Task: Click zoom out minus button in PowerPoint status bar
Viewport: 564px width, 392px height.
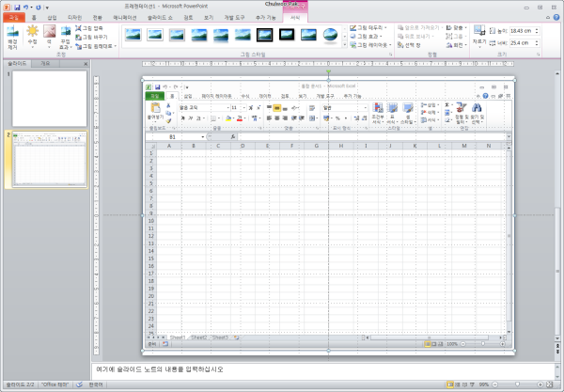Action: click(495, 384)
